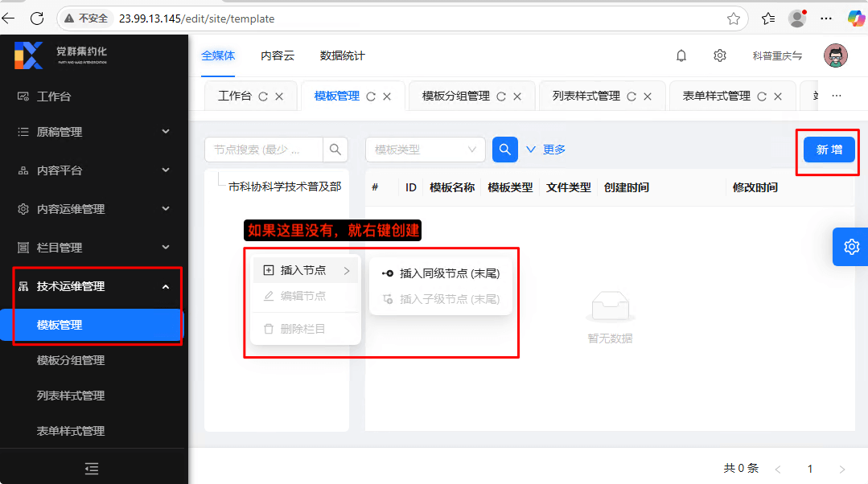
Task: Open the header settings gear icon
Action: click(x=720, y=55)
